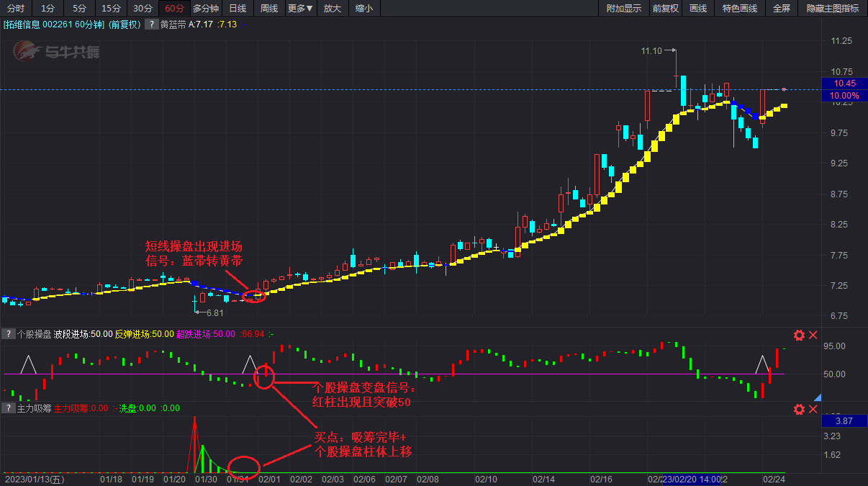Expand the 更多 periods dropdown
Screen dimensions: 868x486
click(x=300, y=9)
